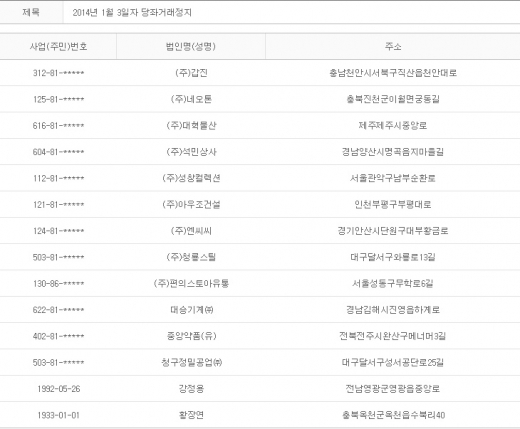Click the company name '(주)성창컬렉션'

click(191, 178)
